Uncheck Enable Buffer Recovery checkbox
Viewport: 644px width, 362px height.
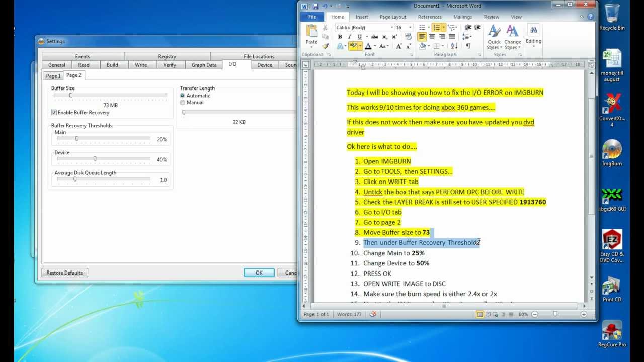[x=54, y=112]
